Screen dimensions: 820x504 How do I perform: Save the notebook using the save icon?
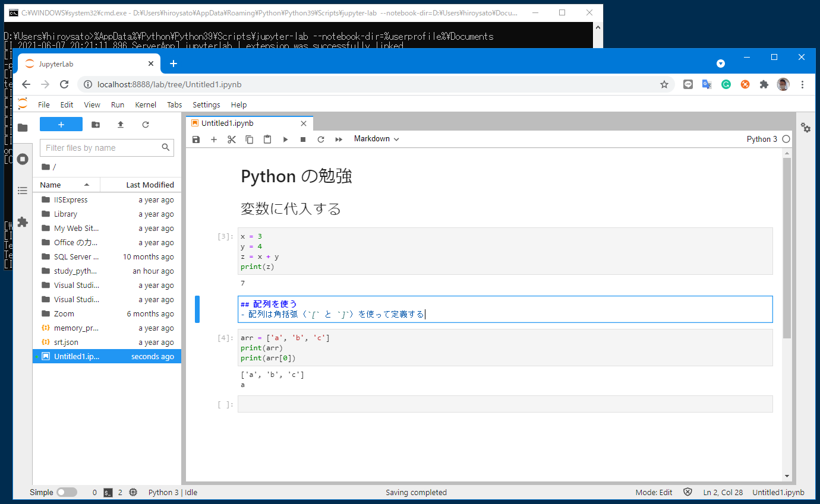(196, 139)
